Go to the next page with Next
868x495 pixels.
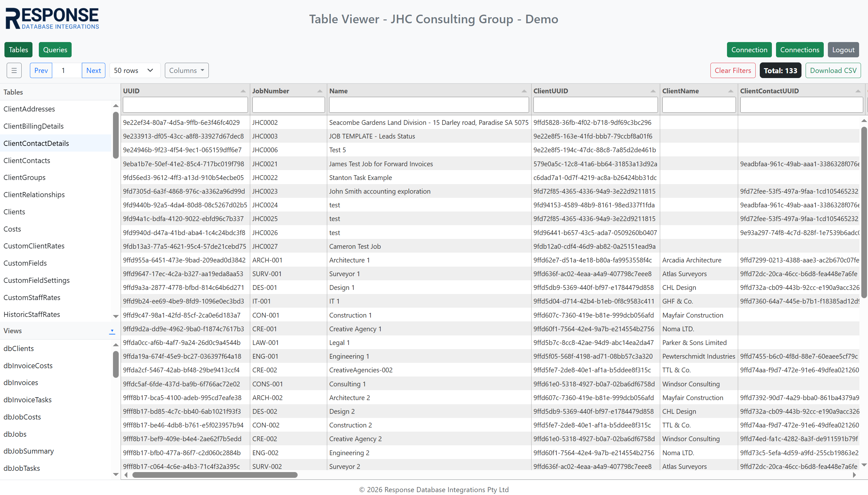(x=94, y=70)
